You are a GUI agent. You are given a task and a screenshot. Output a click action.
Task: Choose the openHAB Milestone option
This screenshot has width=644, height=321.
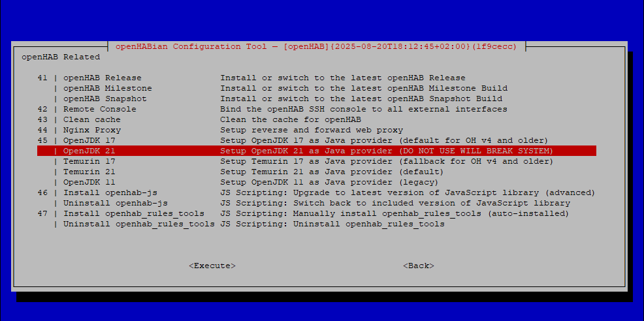[x=316, y=88]
